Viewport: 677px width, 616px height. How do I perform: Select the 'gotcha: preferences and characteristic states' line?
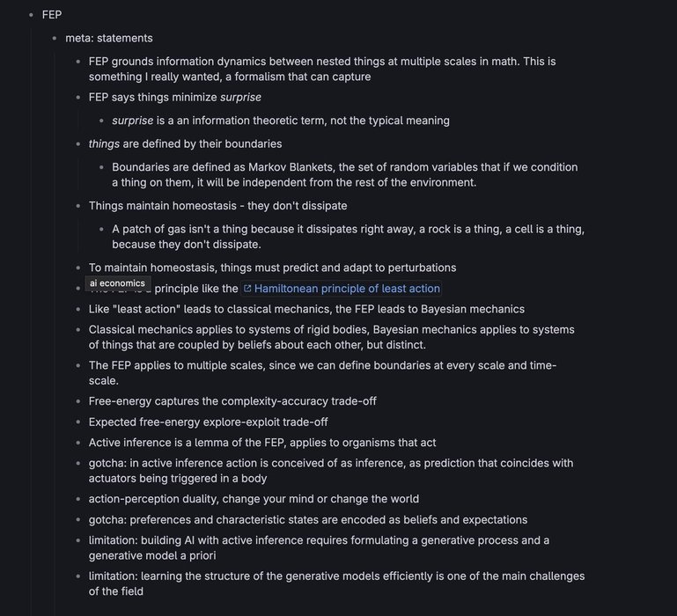pos(308,519)
